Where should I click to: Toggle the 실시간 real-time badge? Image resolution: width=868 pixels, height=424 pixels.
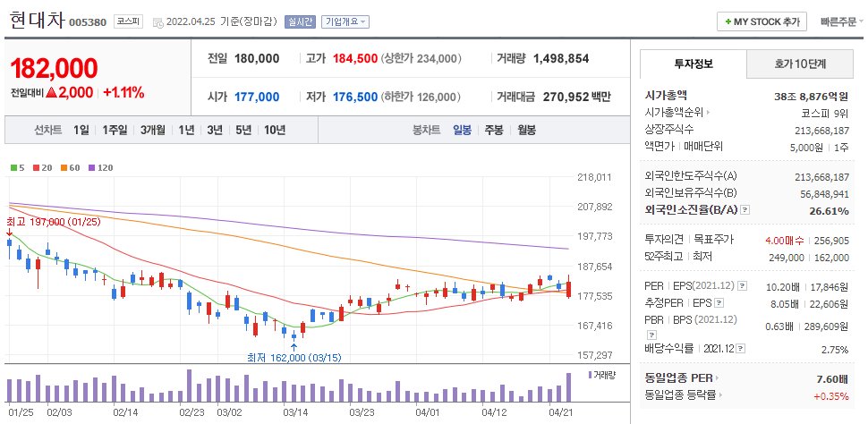pos(300,21)
